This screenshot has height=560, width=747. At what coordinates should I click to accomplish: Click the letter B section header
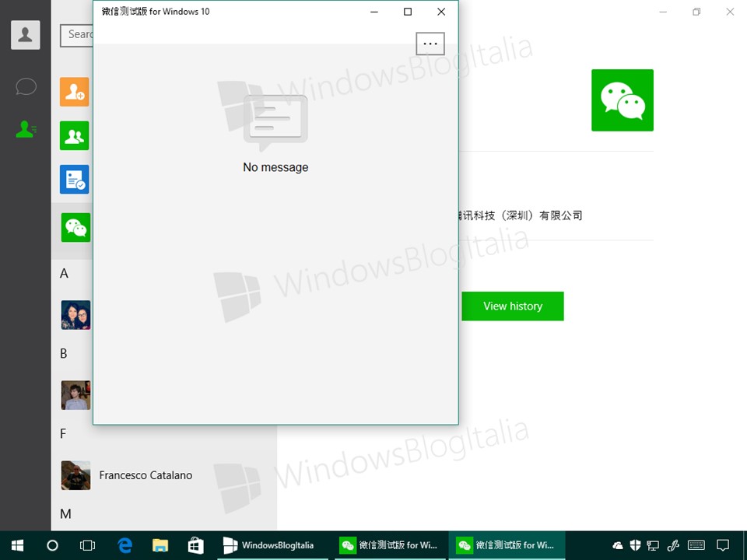tap(63, 353)
